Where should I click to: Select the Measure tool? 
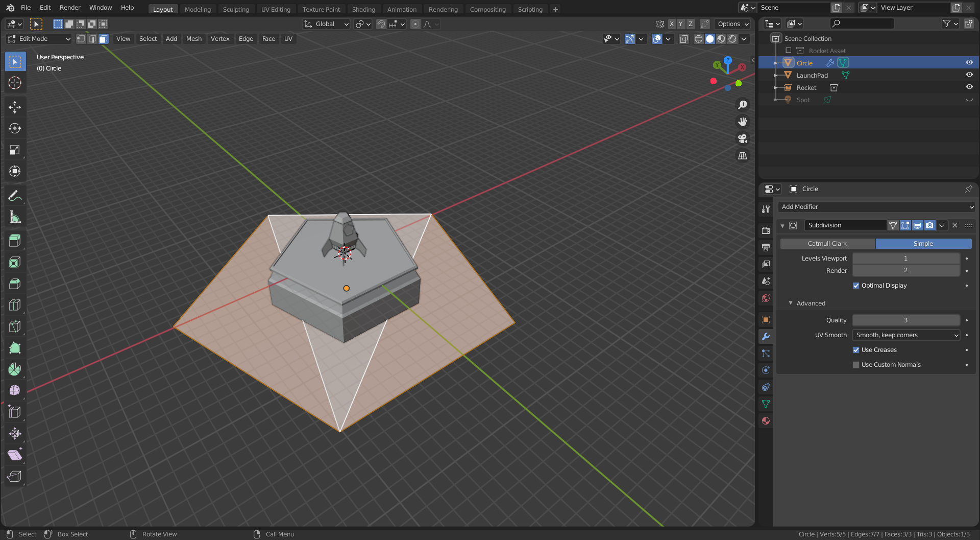pyautogui.click(x=15, y=217)
